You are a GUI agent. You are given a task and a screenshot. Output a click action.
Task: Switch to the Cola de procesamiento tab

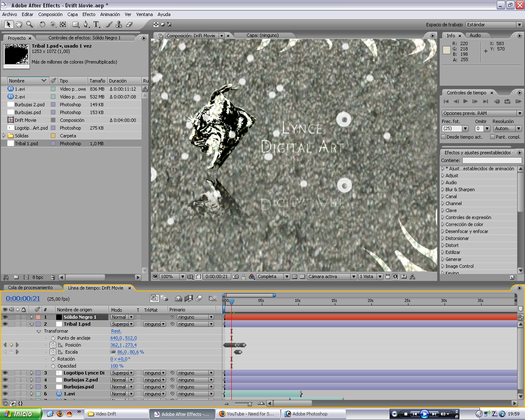30,288
